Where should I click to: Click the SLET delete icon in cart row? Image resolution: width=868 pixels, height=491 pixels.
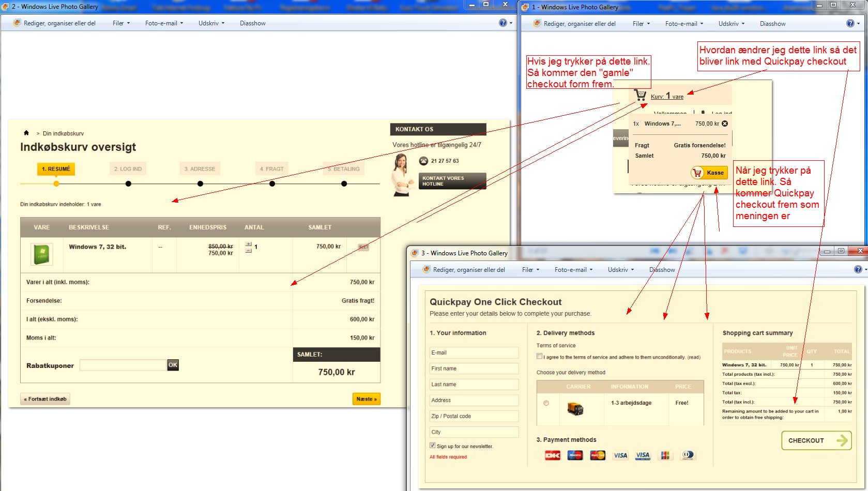tap(363, 247)
